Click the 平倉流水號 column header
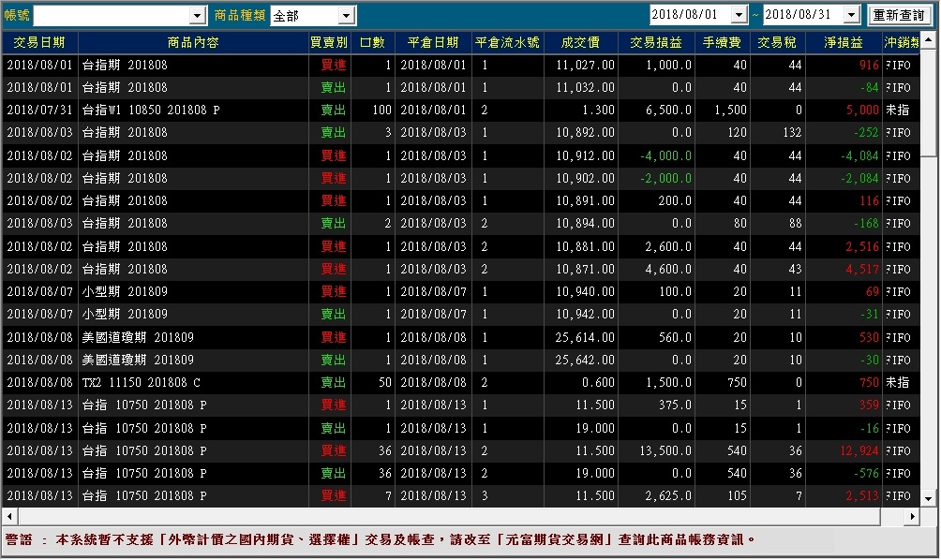941x560 pixels. [x=508, y=42]
